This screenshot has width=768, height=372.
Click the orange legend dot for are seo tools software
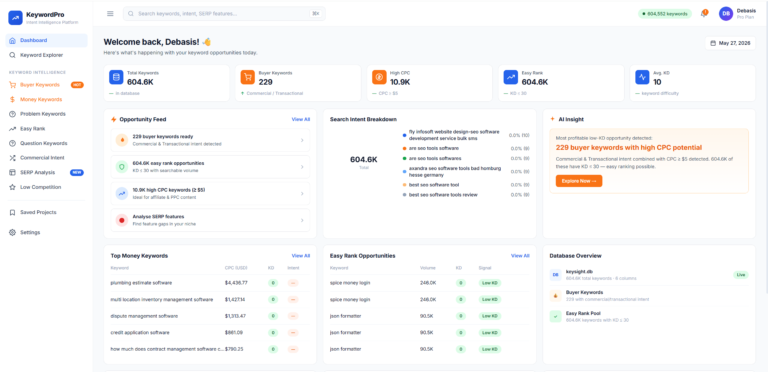404,148
